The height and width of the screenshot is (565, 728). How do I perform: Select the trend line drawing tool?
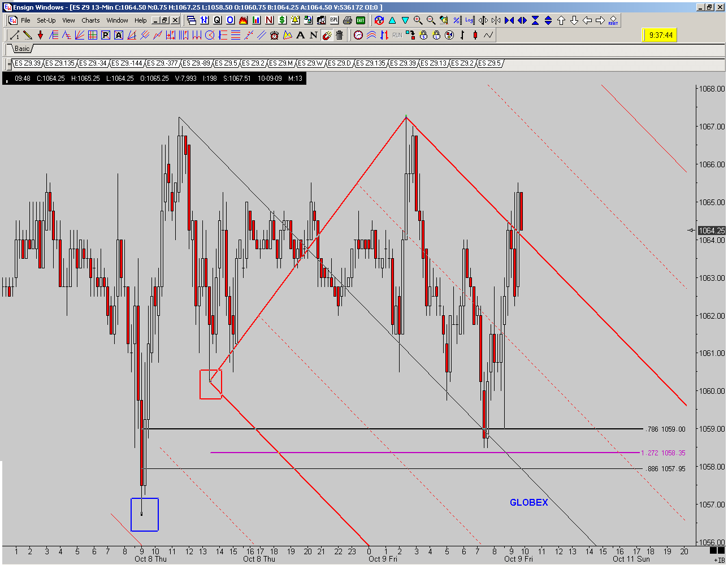coord(15,35)
